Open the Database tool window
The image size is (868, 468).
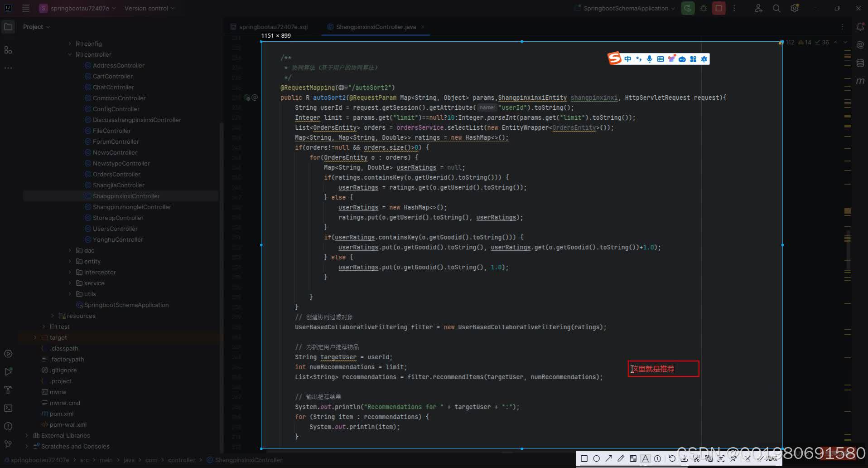(860, 63)
